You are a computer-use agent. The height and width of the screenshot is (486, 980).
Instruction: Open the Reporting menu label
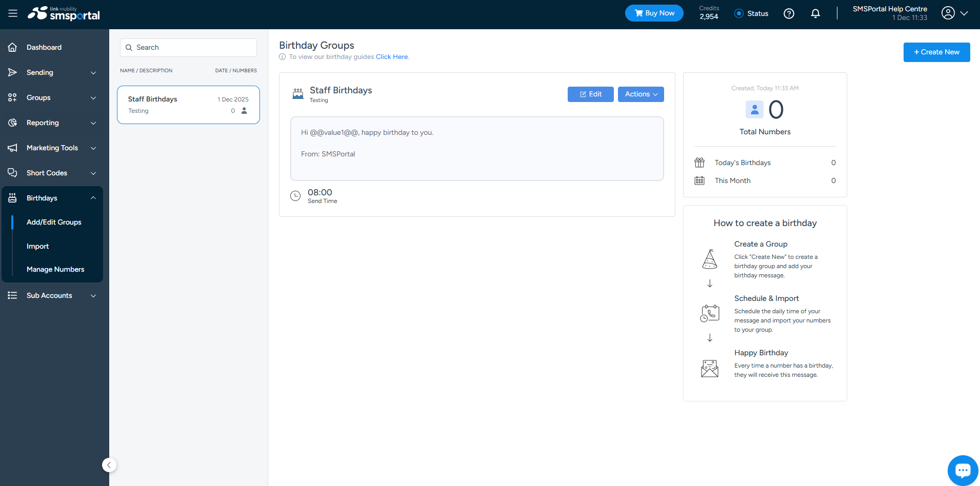coord(43,123)
